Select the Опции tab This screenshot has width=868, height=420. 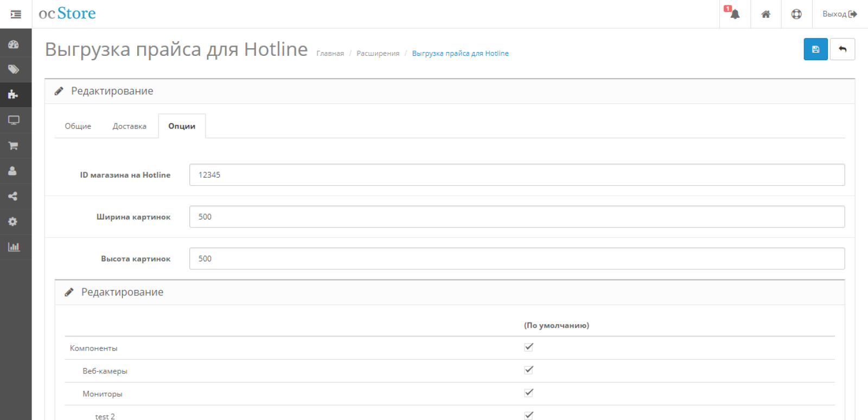[182, 126]
